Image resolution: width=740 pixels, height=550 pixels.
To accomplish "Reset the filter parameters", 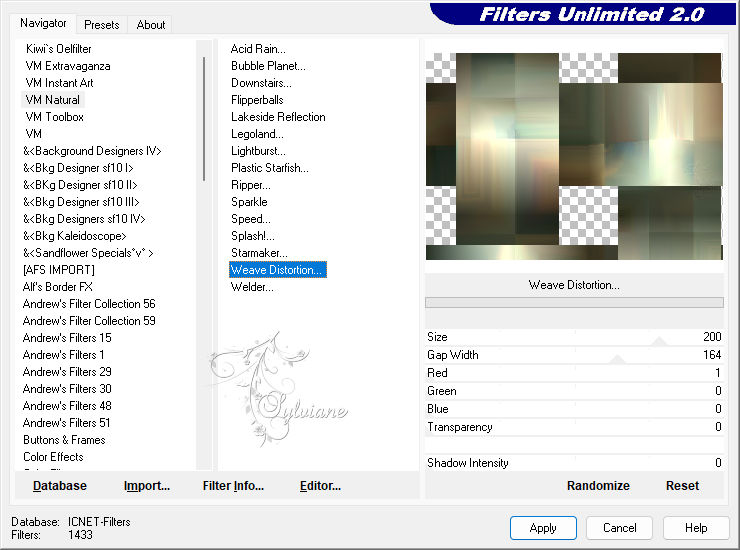I will click(x=682, y=486).
